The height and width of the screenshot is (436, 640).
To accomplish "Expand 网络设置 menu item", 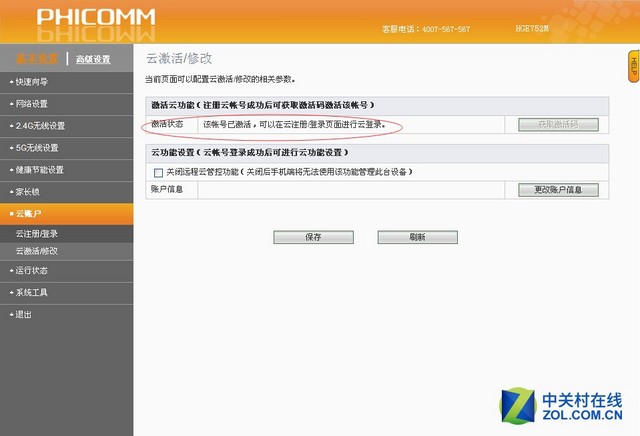I will tap(67, 104).
